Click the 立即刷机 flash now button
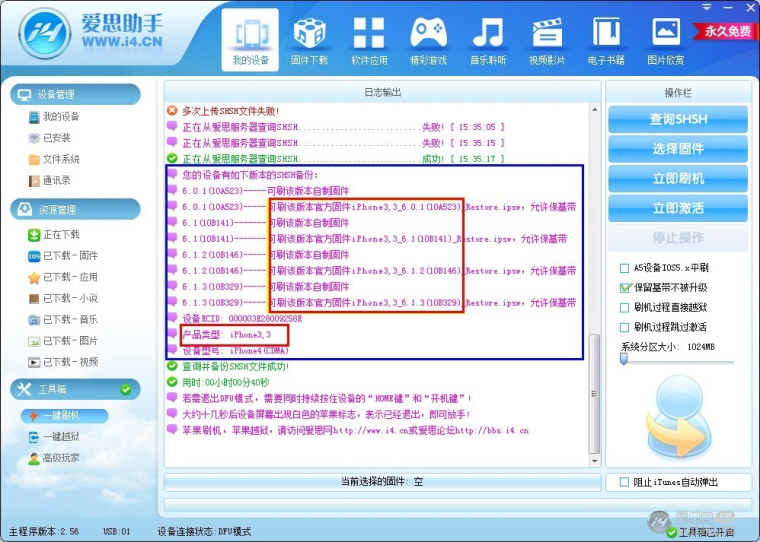 pos(678,178)
